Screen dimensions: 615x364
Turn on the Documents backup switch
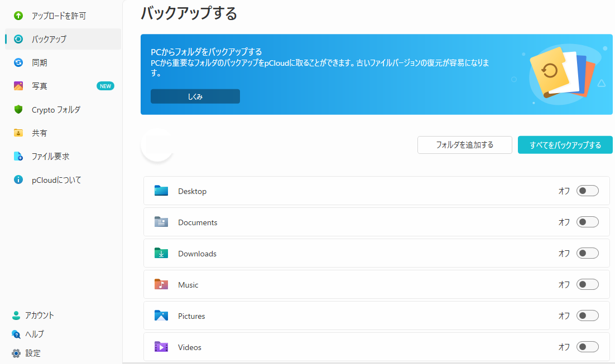[588, 222]
